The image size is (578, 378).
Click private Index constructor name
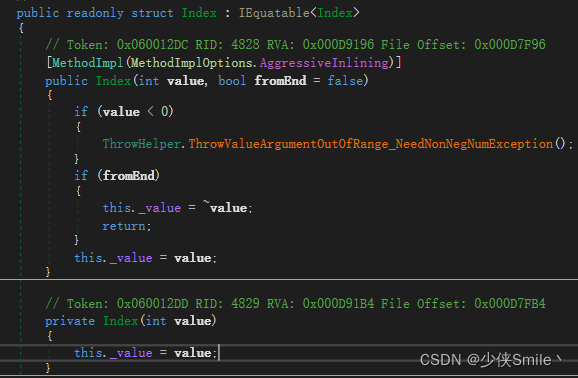121,321
